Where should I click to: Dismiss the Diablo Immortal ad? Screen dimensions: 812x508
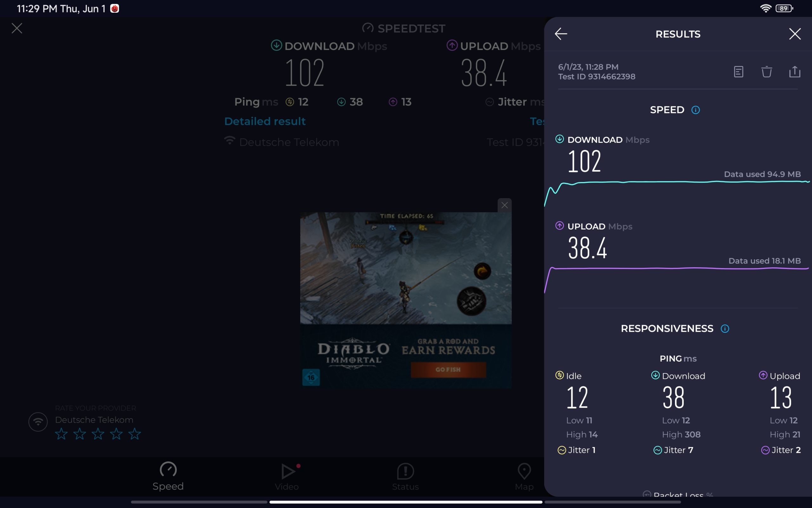pos(504,205)
